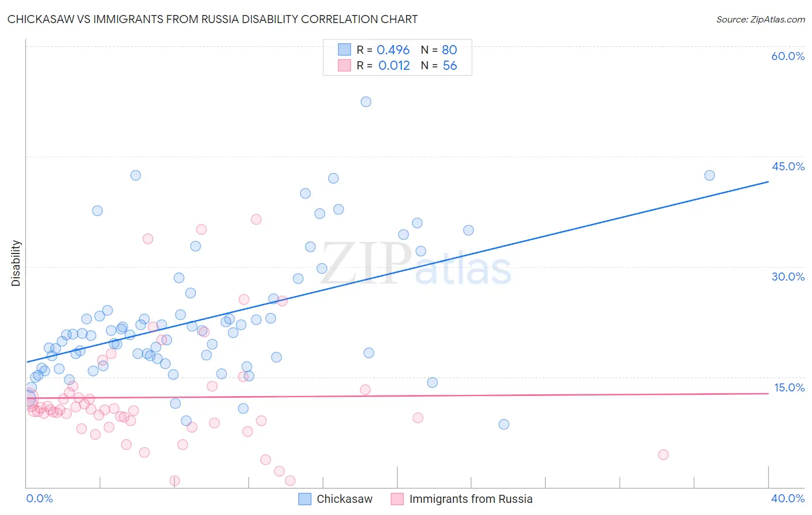This screenshot has height=515, width=812.
Task: Click the ZIPatlas watermark in the chart center
Action: (x=416, y=264)
